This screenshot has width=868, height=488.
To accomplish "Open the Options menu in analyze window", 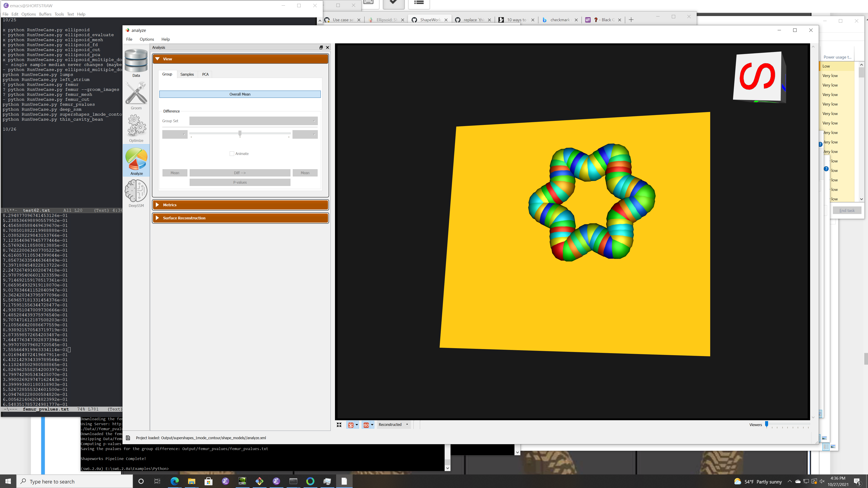I will click(x=146, y=39).
